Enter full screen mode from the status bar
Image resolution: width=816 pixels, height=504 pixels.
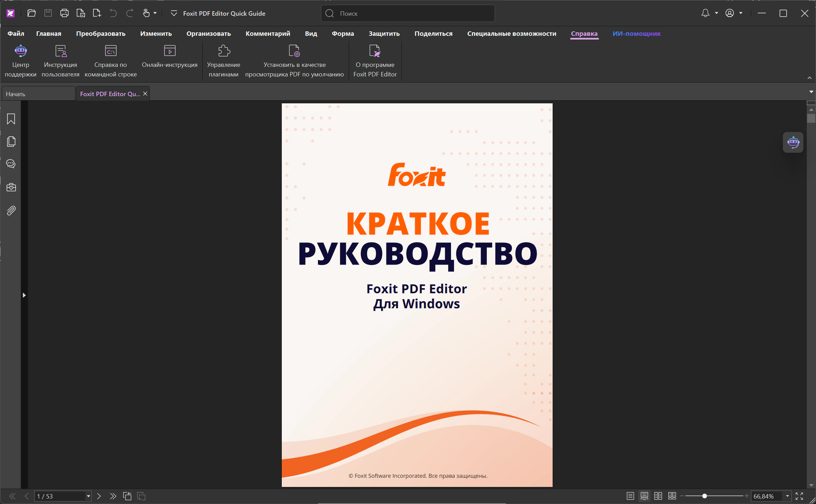799,496
